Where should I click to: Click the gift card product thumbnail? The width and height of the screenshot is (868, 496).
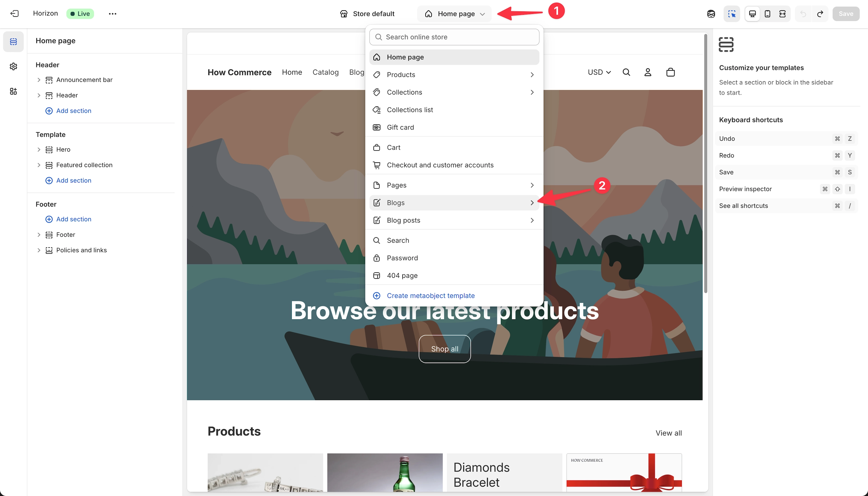(x=624, y=473)
